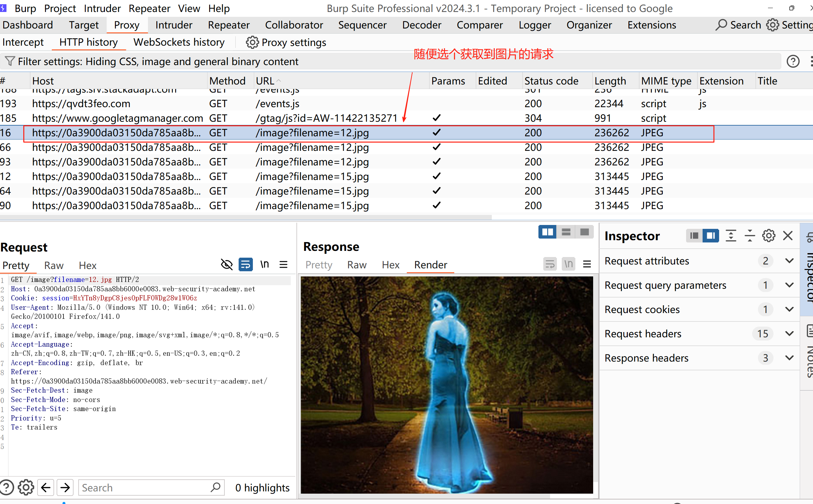Click the HTTP history help icon
This screenshot has width=813, height=504.
pyautogui.click(x=793, y=61)
